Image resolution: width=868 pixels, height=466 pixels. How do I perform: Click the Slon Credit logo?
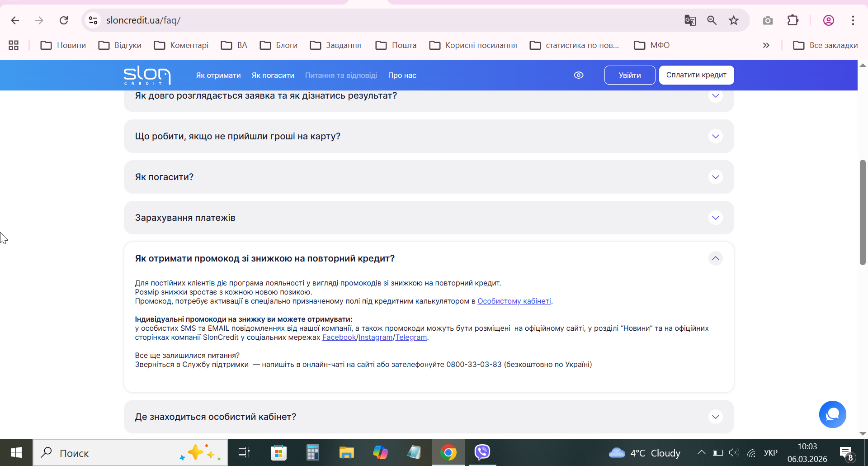147,75
